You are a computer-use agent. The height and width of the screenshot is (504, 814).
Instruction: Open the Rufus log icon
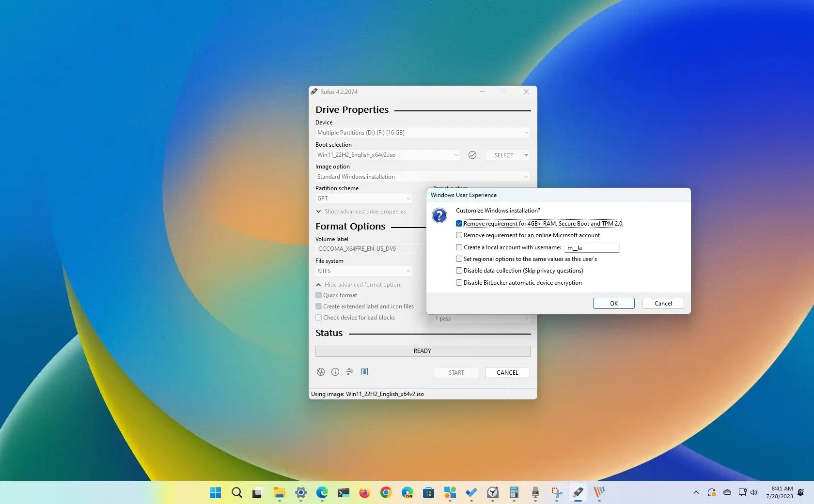(364, 372)
